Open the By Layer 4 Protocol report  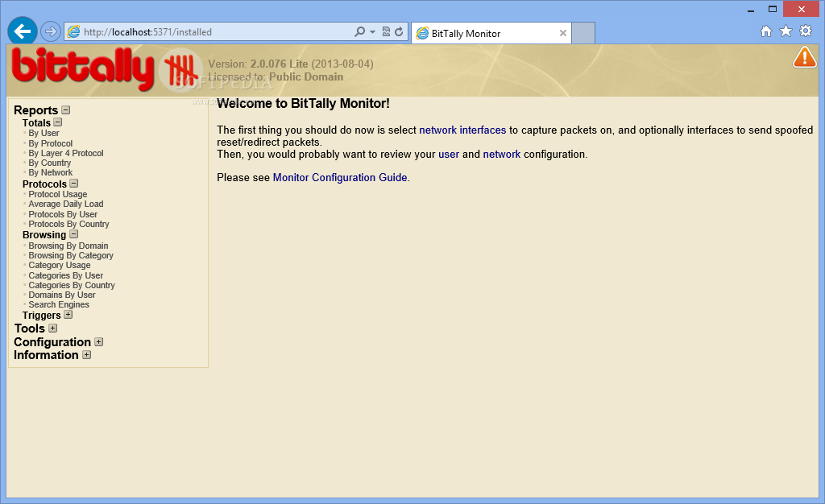(66, 153)
